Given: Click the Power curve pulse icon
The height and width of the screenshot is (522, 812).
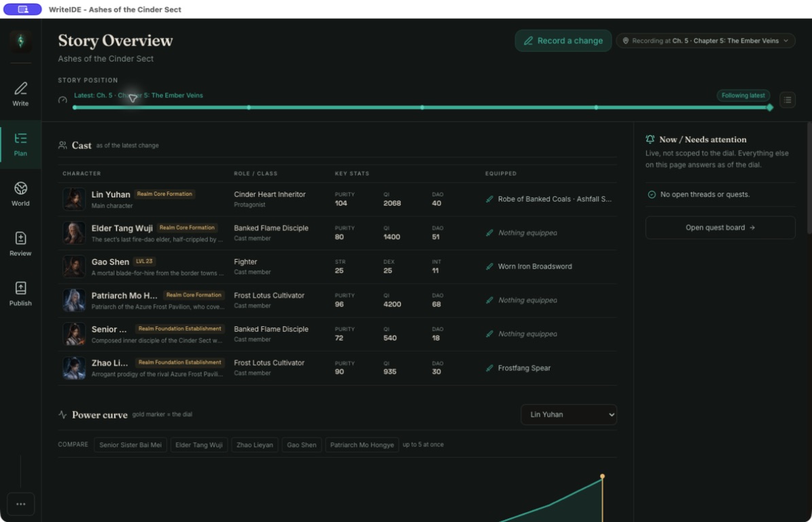Looking at the screenshot, I should point(63,415).
